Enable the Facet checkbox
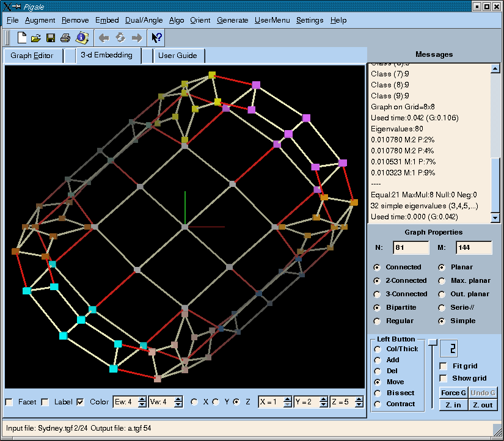 click(9, 402)
